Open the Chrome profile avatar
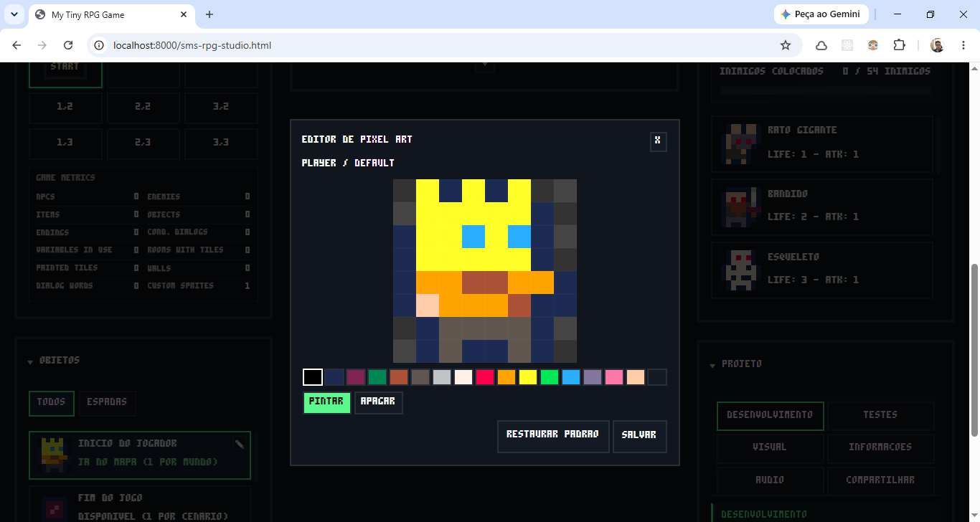 point(937,45)
